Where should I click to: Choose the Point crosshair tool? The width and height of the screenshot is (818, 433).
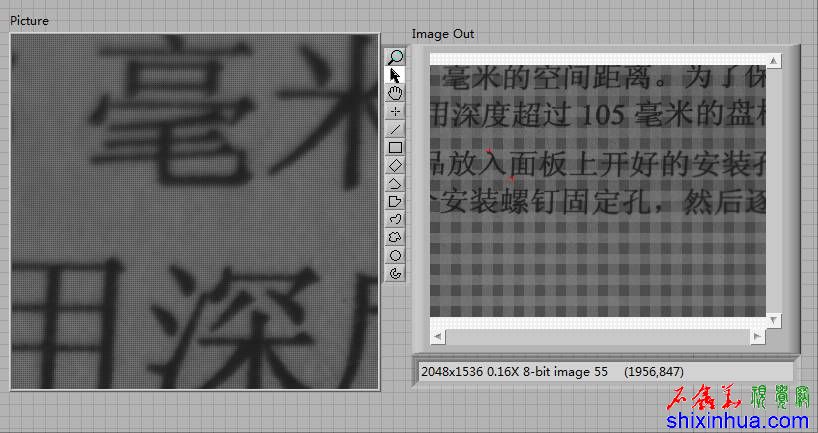396,111
